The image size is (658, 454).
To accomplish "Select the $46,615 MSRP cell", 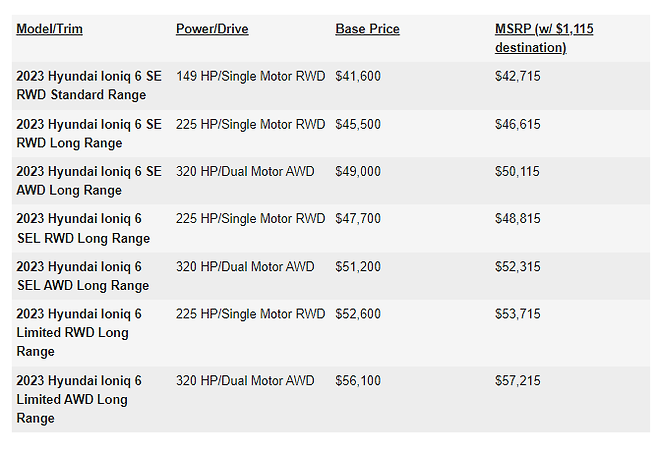I will tap(517, 124).
